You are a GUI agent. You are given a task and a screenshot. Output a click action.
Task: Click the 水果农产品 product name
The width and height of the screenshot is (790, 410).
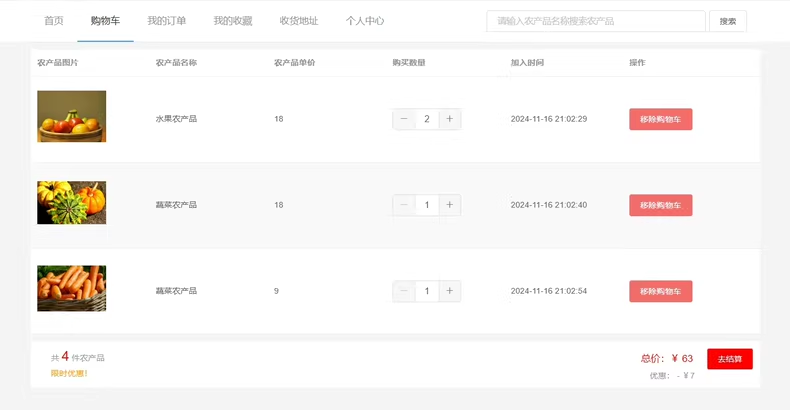[176, 119]
